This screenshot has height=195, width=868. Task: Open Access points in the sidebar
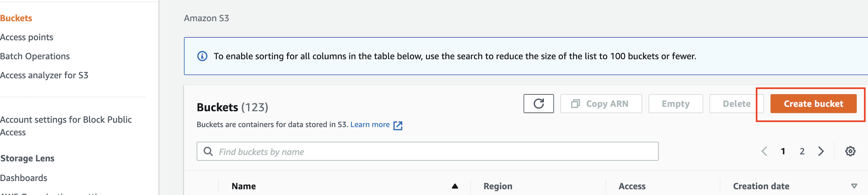[x=27, y=37]
